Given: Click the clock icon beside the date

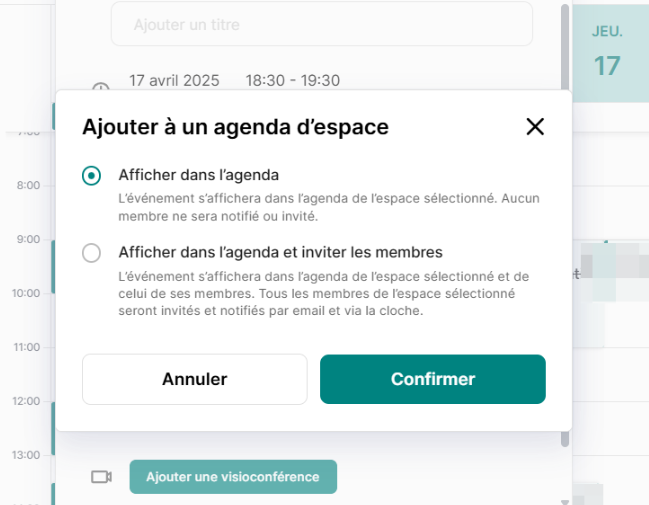Looking at the screenshot, I should point(101,87).
